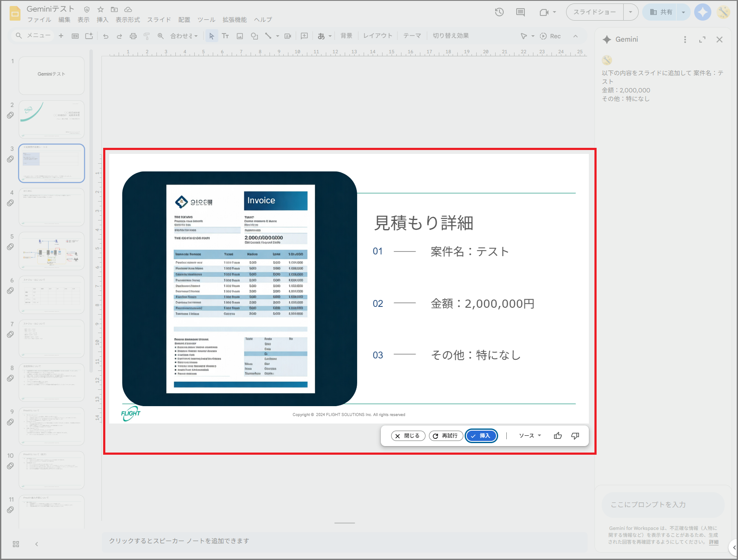Viewport: 738px width, 560px height.
Task: Click the user account avatar
Action: [724, 12]
